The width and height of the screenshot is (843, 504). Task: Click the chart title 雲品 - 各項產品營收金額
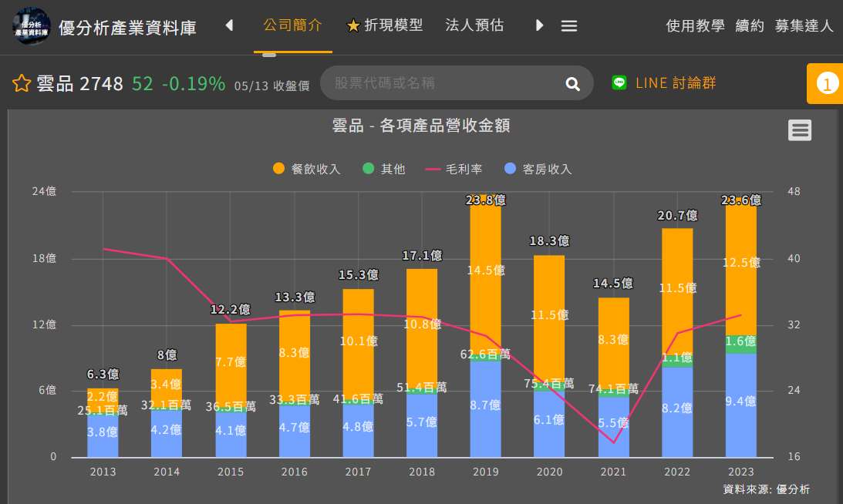coord(421,125)
